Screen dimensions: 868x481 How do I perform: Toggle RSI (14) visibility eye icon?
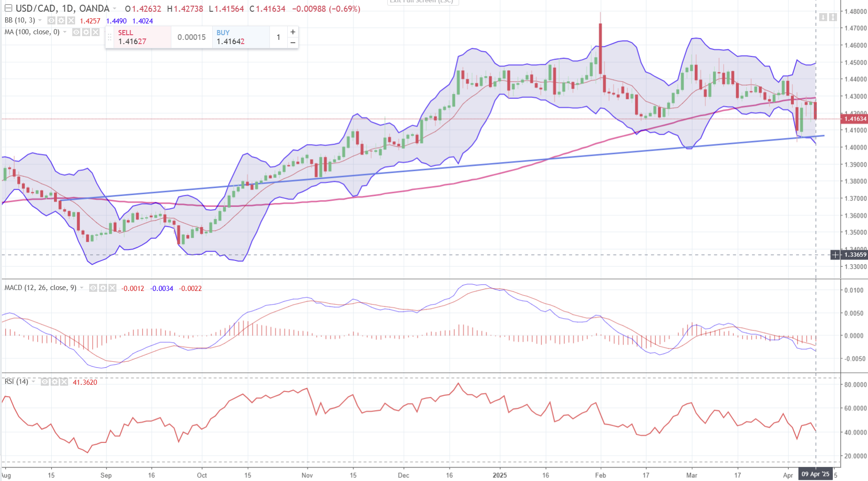pos(45,382)
